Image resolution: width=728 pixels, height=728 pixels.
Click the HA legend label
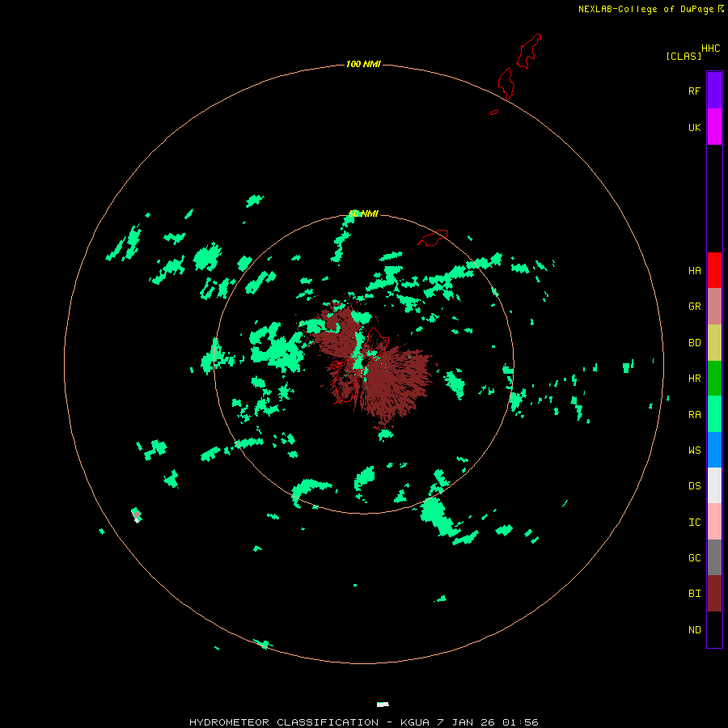(x=694, y=271)
